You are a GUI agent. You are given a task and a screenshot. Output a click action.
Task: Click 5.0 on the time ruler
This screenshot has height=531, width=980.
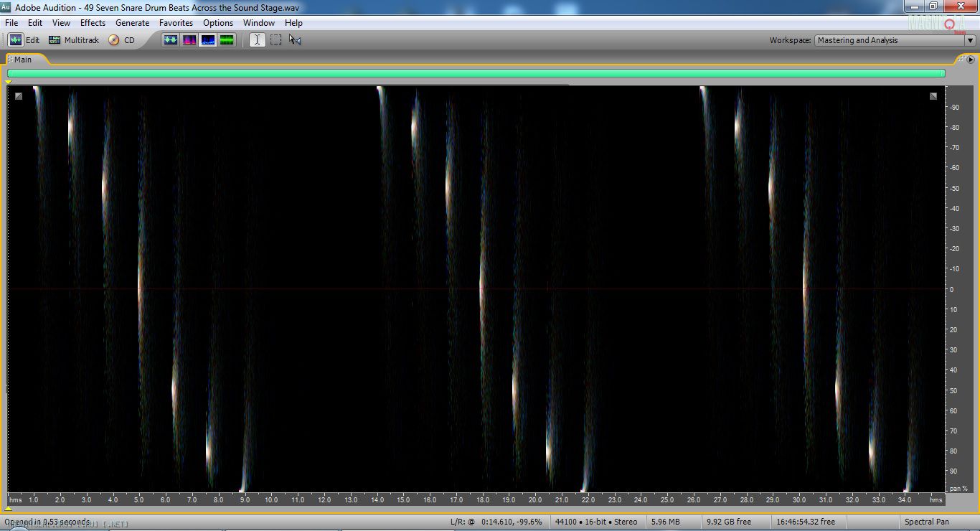coord(139,500)
